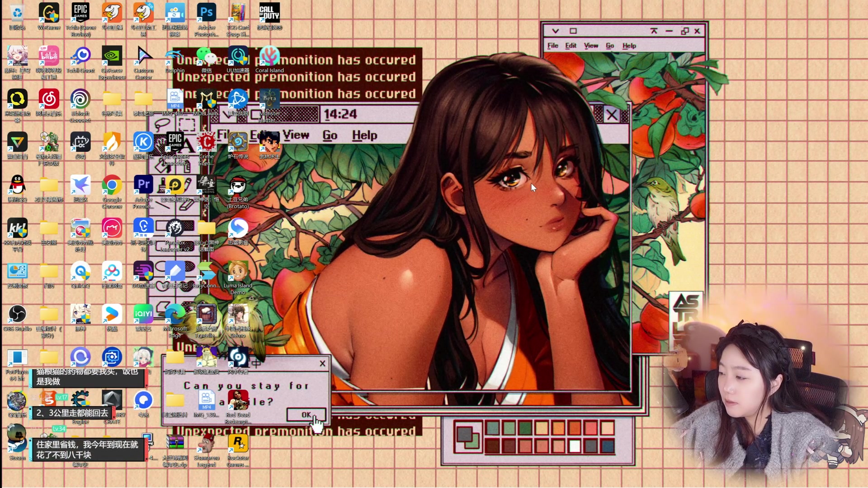Launch 黑神话:悟空 game icon
The image size is (868, 488).
207,192
